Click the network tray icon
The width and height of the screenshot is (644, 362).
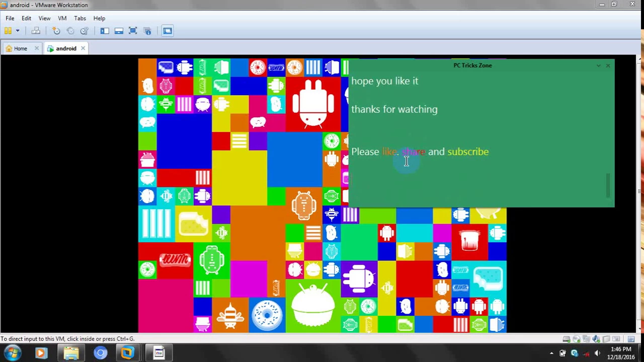(x=586, y=353)
